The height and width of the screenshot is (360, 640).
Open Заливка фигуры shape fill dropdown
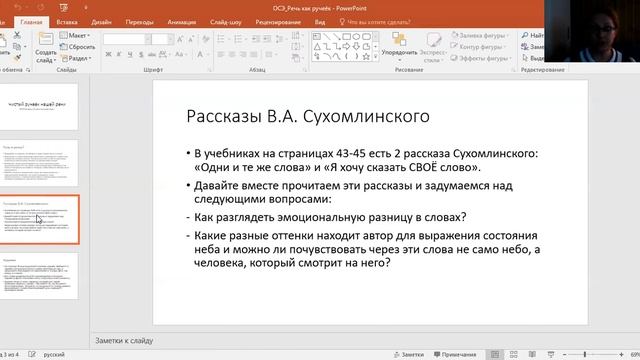coord(480,36)
